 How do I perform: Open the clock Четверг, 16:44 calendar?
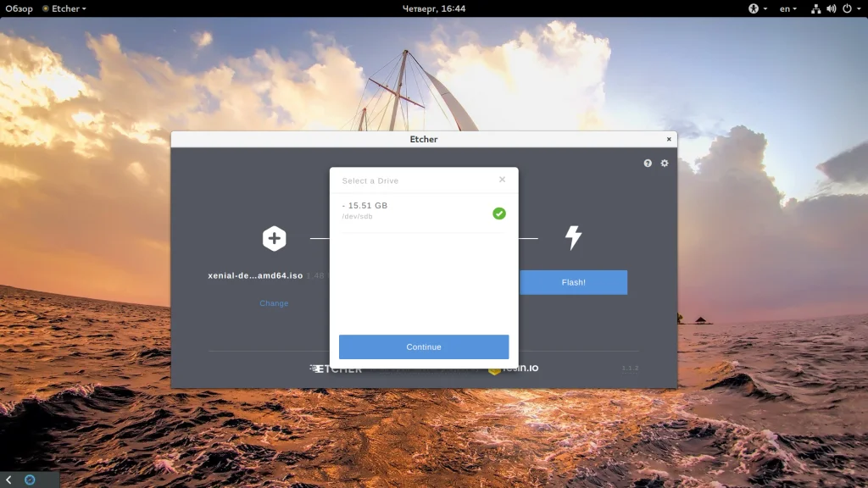[433, 8]
